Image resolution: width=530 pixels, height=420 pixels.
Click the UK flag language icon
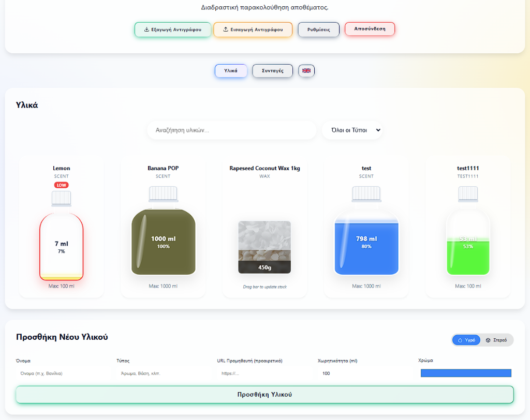pos(306,71)
